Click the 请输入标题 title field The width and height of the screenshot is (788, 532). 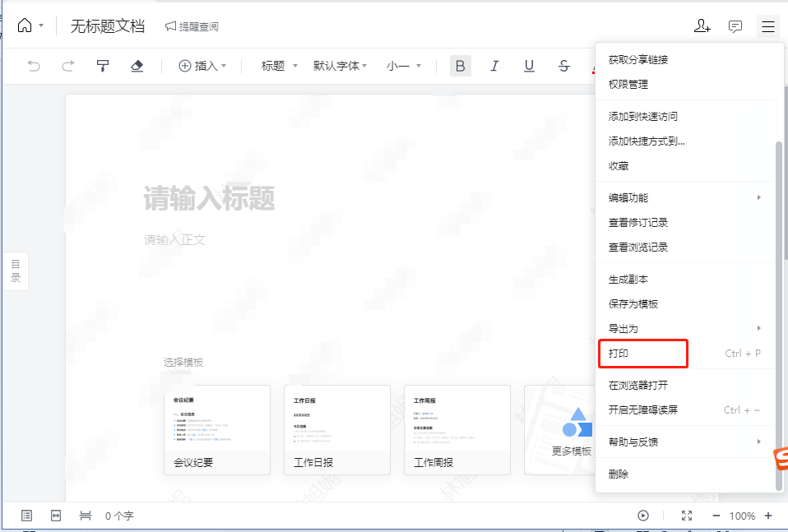point(209,198)
